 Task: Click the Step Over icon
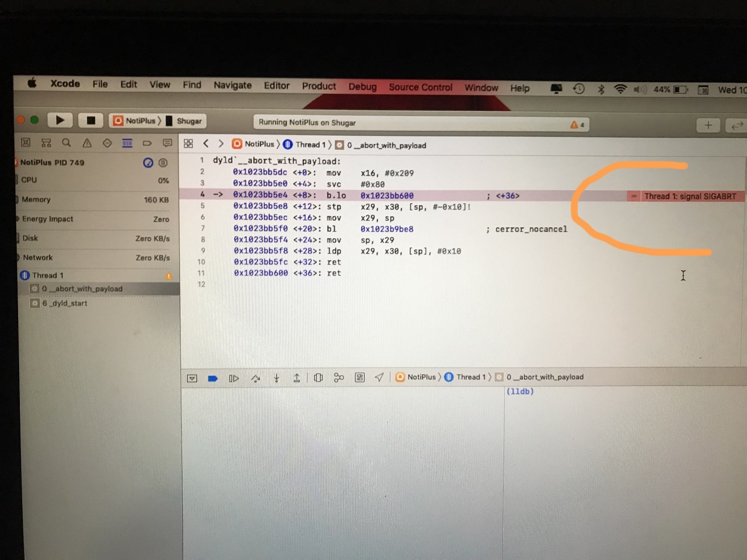256,378
